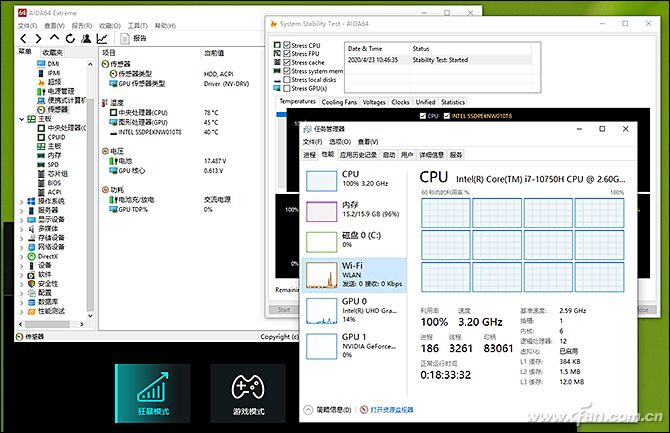670x433 pixels.
Task: Click 简略信息 fewer details button
Action: tap(328, 409)
